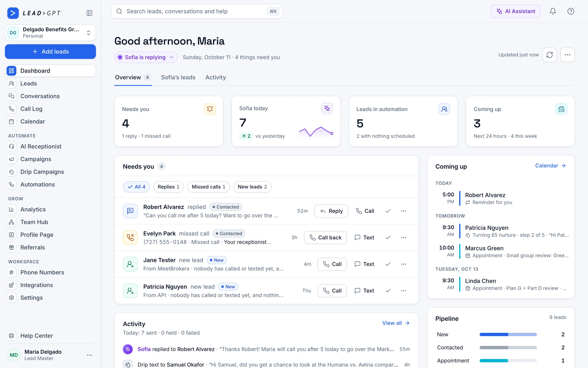The height and width of the screenshot is (368, 588).
Task: View all activity
Action: (x=396, y=323)
